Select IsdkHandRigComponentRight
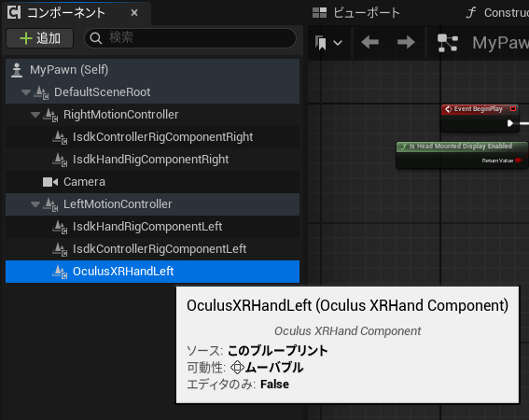Image resolution: width=529 pixels, height=420 pixels. (x=152, y=160)
